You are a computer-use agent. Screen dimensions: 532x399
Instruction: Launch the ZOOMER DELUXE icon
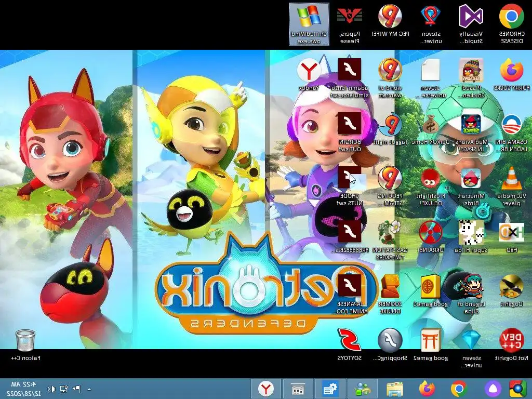click(390, 295)
